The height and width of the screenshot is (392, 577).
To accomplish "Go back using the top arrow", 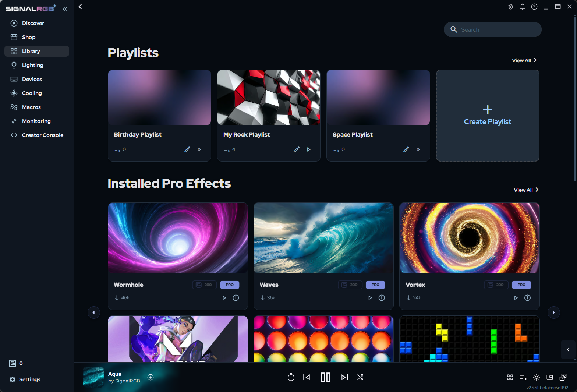I will (x=80, y=7).
